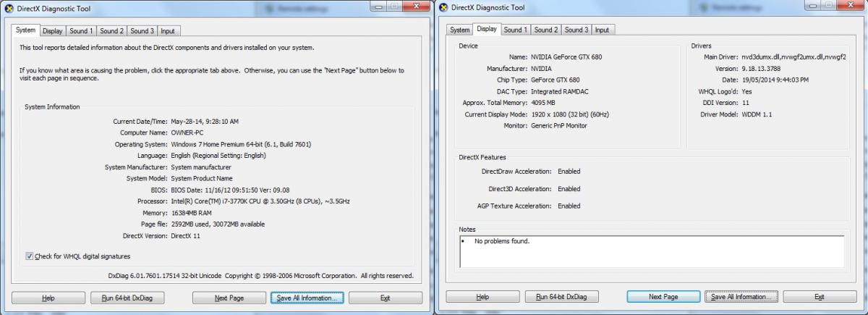This screenshot has width=868, height=315.
Task: Click Help button in right window
Action: click(482, 297)
